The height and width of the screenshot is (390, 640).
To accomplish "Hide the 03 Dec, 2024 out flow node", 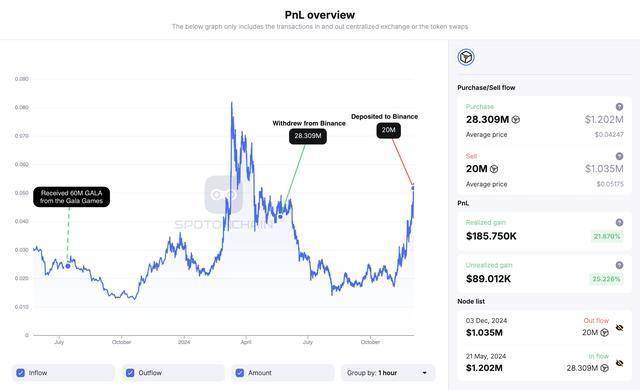I will [x=619, y=328].
